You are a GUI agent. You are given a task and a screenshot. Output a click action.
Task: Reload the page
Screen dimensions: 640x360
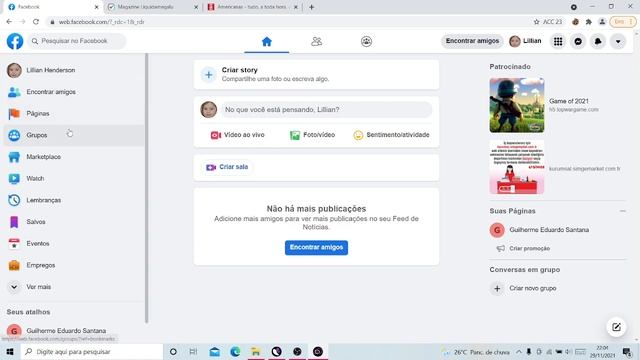click(36, 22)
